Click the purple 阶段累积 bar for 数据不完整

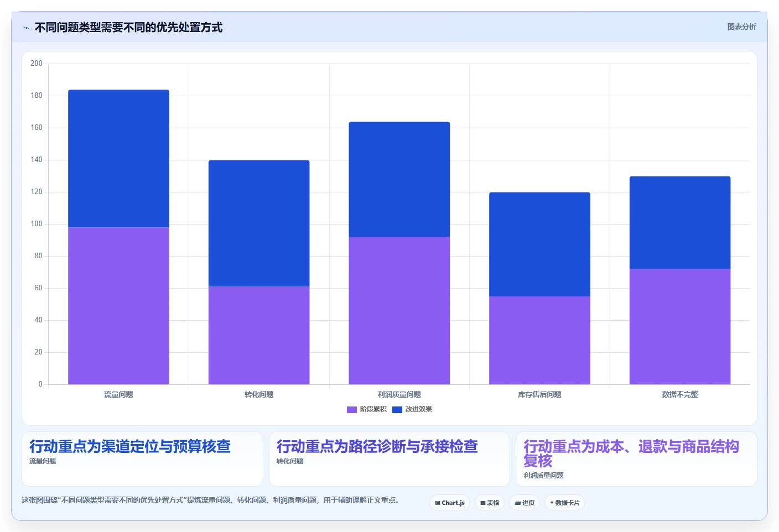(x=680, y=327)
